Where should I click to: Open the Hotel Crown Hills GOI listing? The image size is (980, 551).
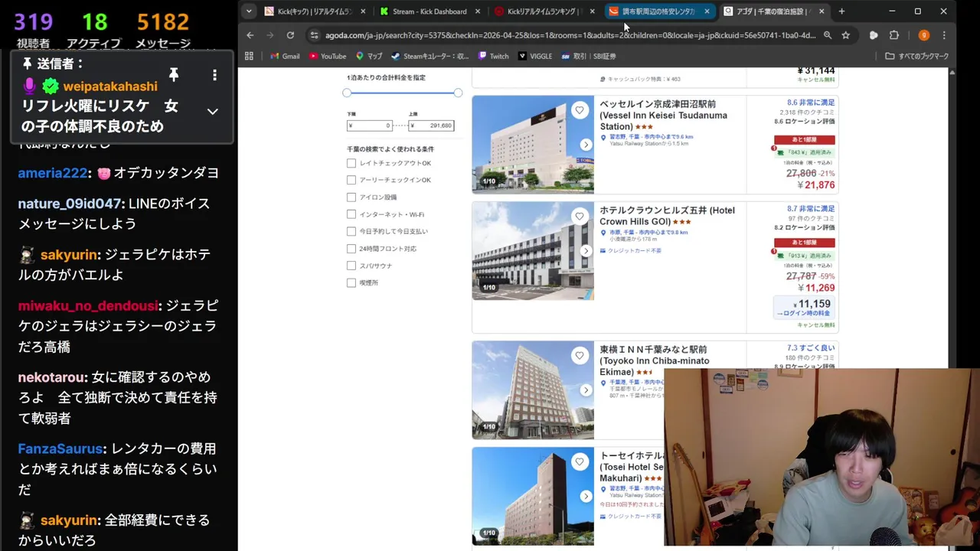667,216
